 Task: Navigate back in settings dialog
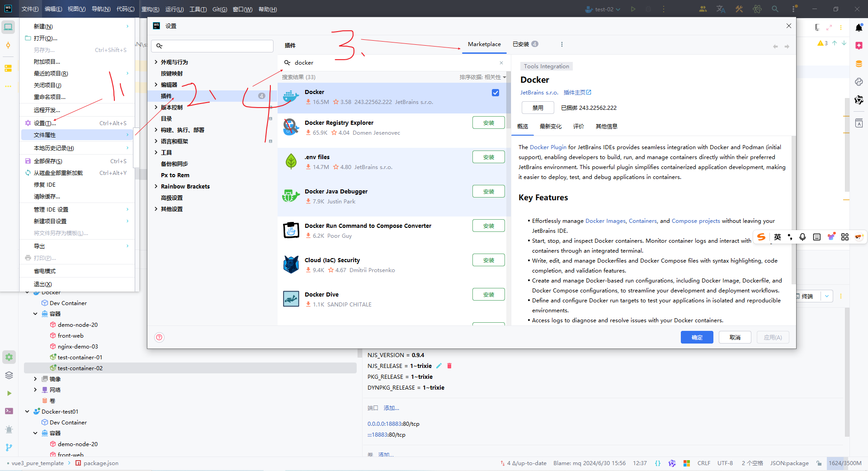click(775, 47)
